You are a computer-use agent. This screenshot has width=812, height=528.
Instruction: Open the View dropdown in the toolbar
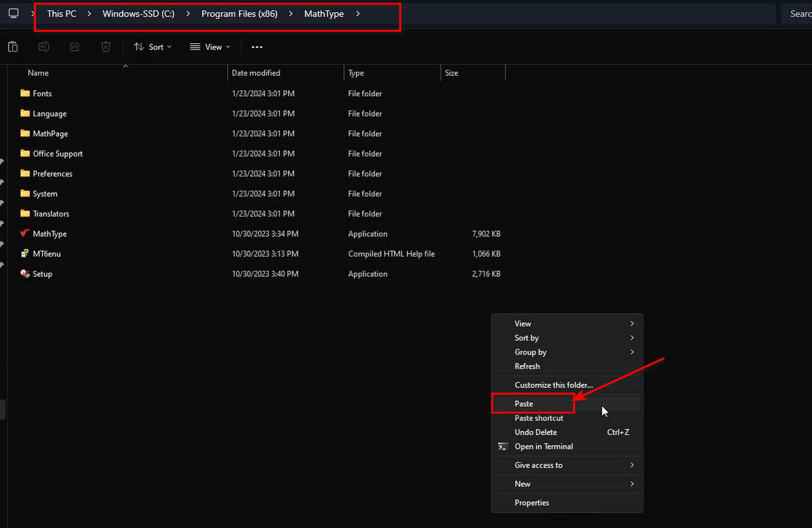click(x=210, y=47)
